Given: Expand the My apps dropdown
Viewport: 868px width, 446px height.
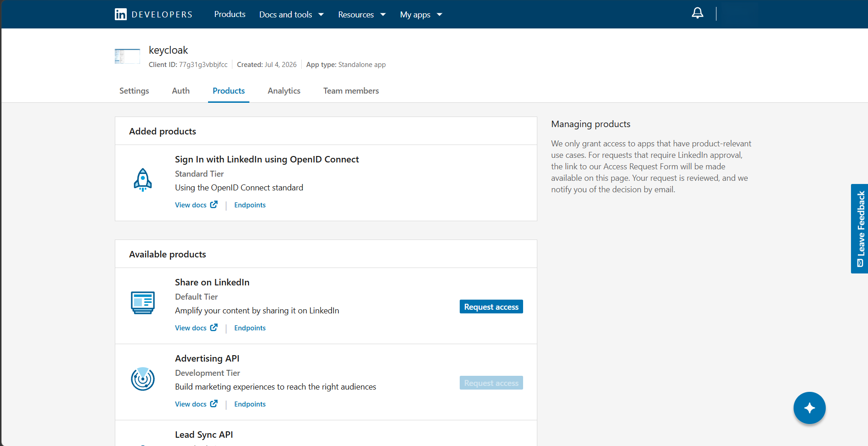Looking at the screenshot, I should (421, 15).
